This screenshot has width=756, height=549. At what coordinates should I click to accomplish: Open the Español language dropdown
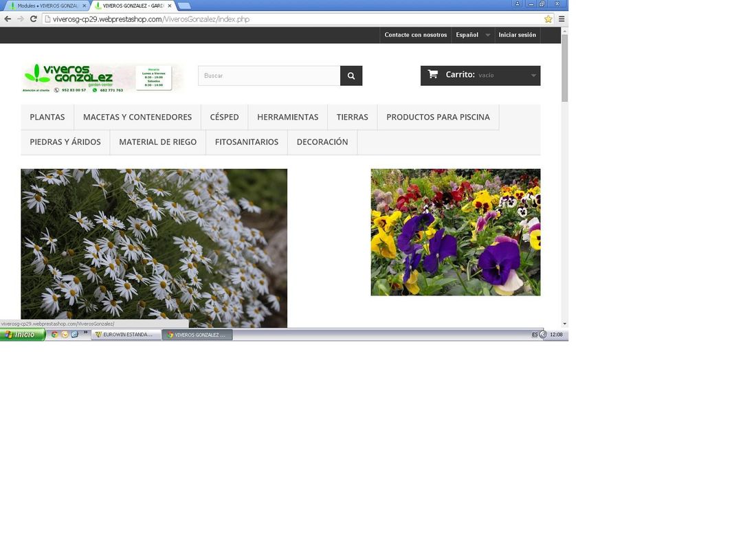pyautogui.click(x=473, y=35)
